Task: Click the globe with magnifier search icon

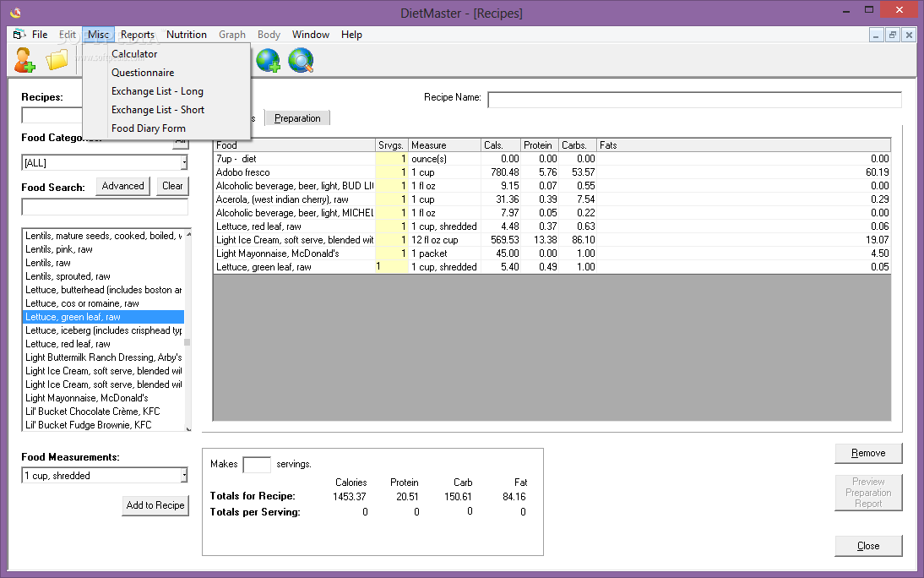Action: (301, 60)
